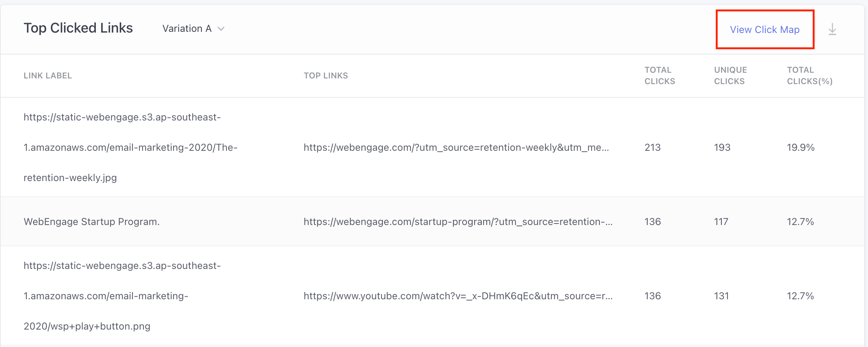Click 136 total clicks in the YouTube row
The height and width of the screenshot is (347, 868).
tap(653, 296)
